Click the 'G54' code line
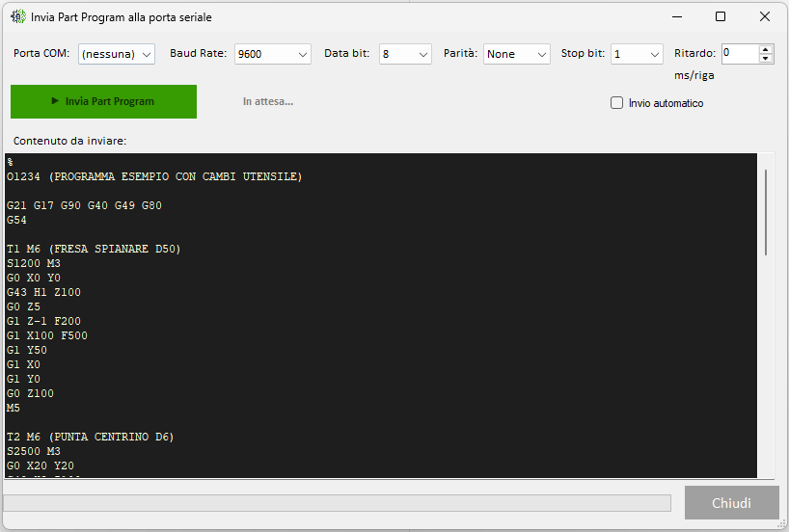789x532 pixels. tap(16, 220)
